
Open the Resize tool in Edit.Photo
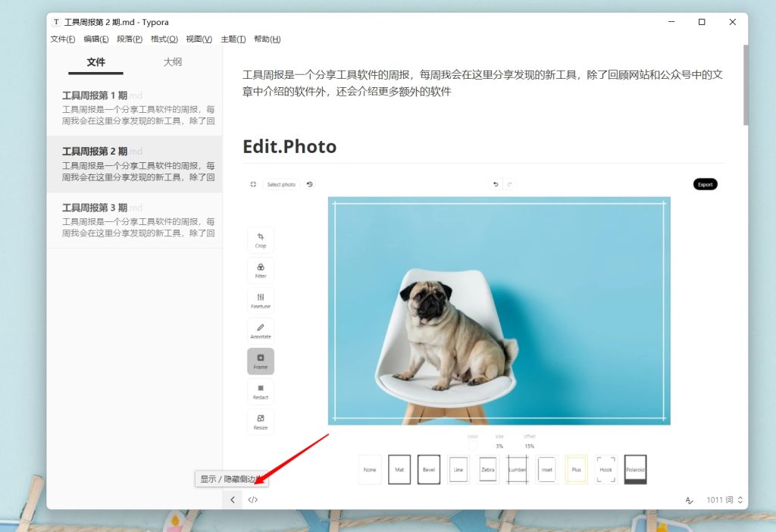261,421
